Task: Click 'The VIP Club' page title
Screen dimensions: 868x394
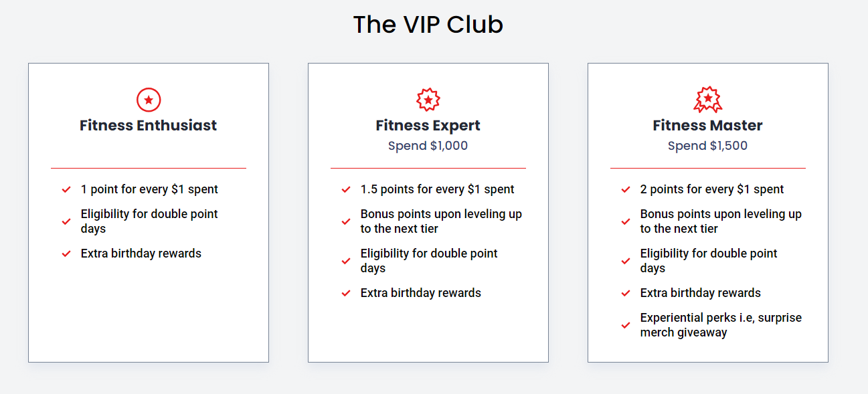Action: coord(428,25)
